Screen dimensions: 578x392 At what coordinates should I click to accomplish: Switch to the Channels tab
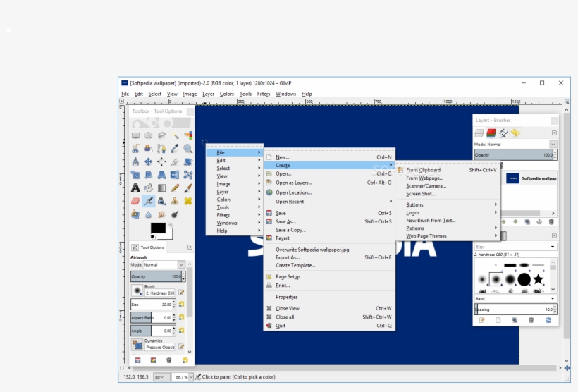coord(491,133)
